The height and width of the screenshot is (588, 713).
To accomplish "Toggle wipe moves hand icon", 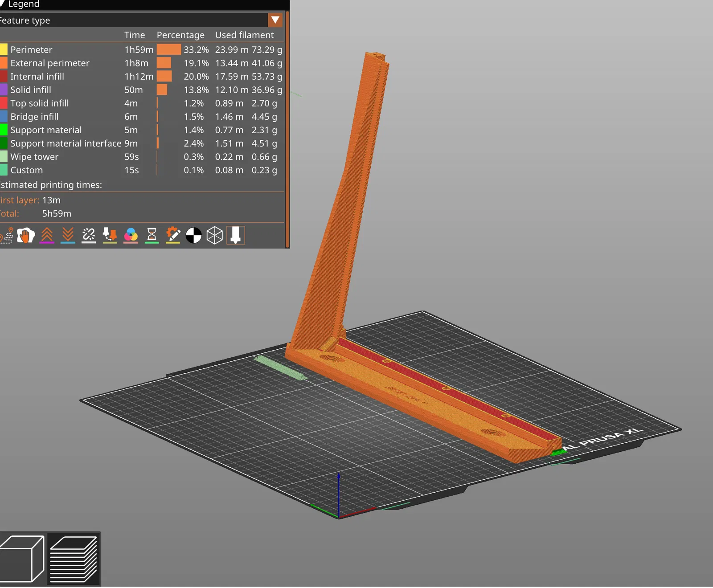I will pos(26,235).
